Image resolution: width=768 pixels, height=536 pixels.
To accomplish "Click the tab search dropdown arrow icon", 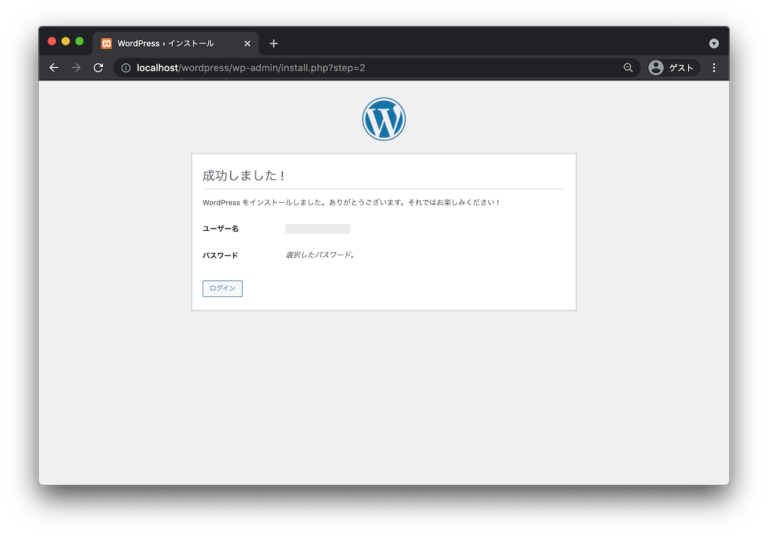I will click(x=714, y=44).
